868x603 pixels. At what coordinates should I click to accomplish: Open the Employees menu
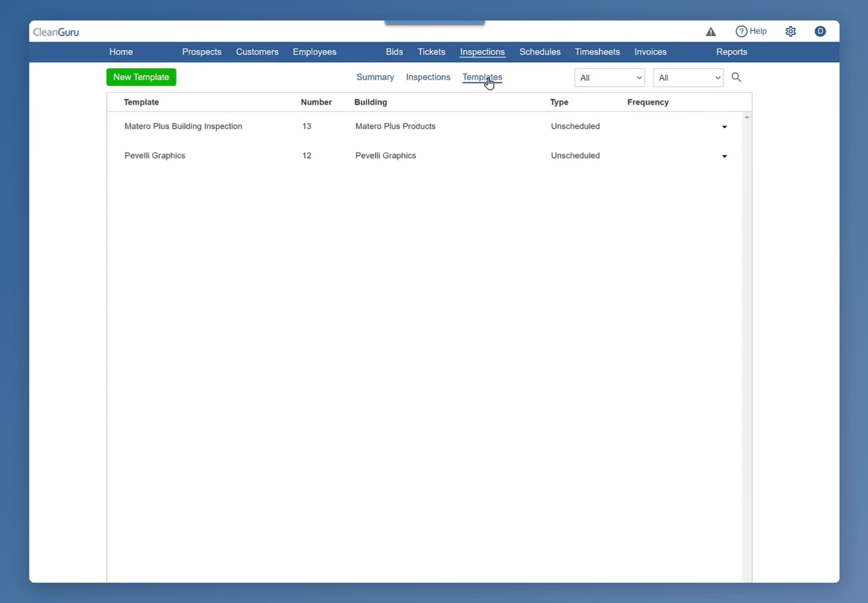point(315,52)
